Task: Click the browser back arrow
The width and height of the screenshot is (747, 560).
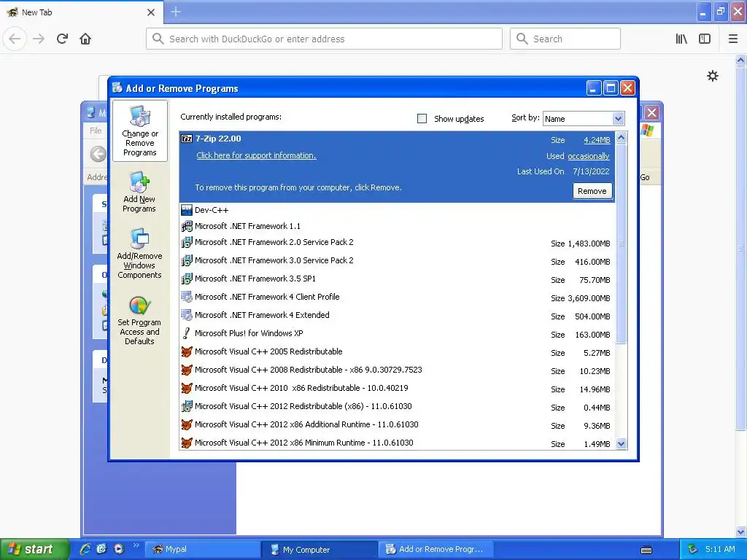Action: point(15,39)
